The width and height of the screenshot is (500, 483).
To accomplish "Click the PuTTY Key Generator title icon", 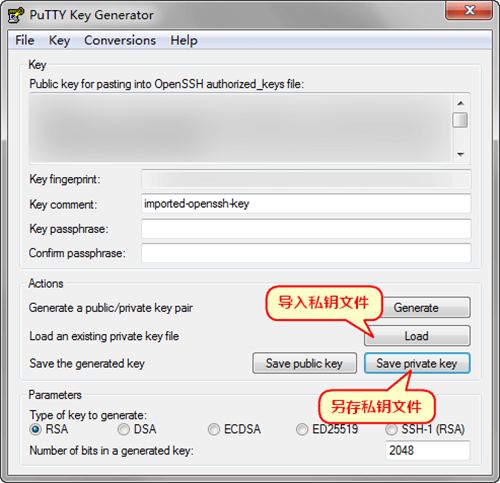I will (x=16, y=15).
